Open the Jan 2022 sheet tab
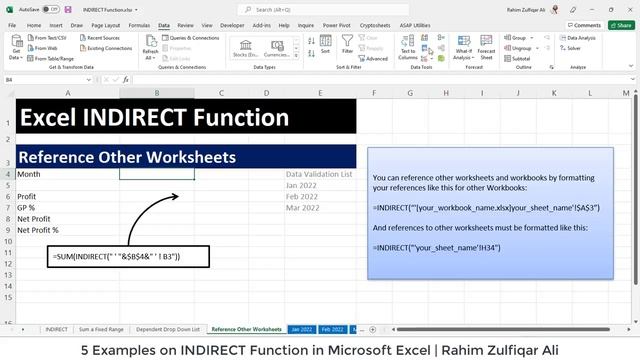The height and width of the screenshot is (360, 640). tap(302, 329)
